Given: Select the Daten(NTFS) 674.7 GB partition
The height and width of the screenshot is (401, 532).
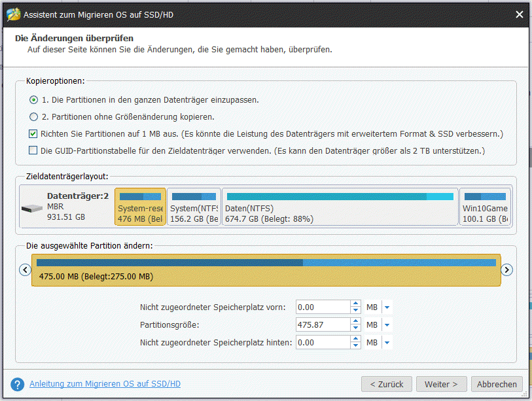Looking at the screenshot, I should 340,207.
